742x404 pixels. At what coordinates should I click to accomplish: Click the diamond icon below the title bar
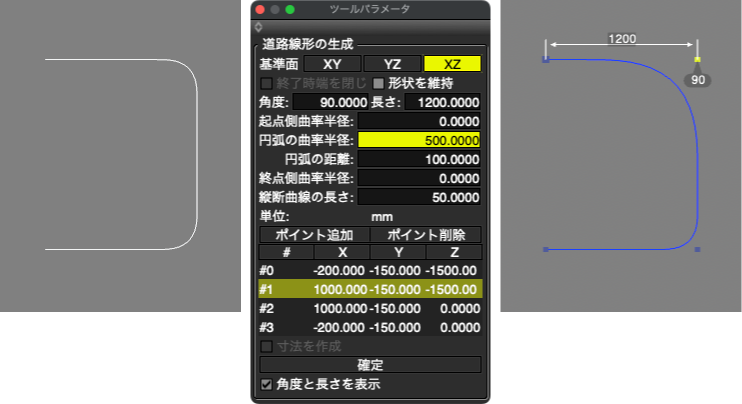tap(258, 27)
